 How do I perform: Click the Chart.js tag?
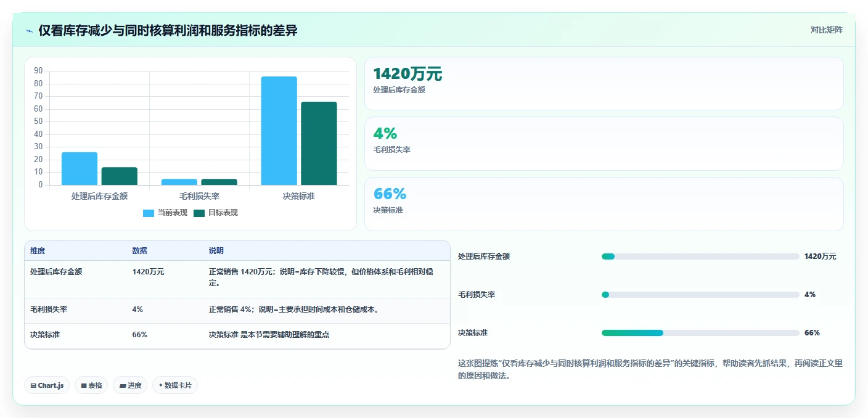pos(47,385)
